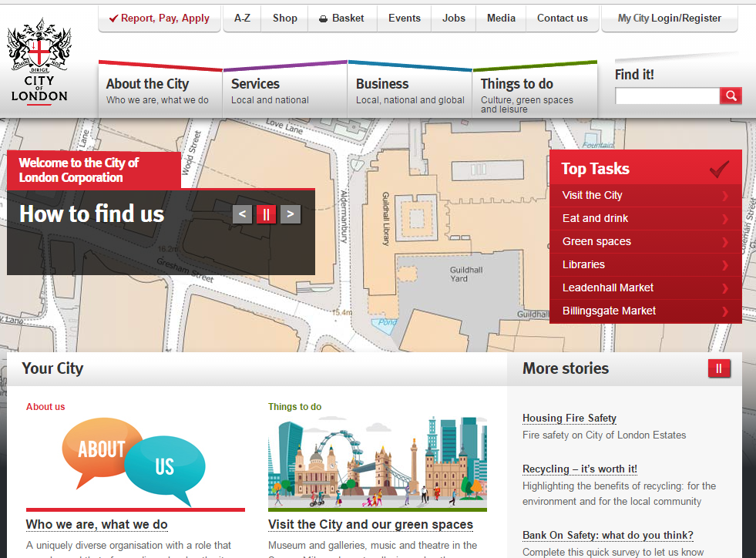View the Basket

click(x=342, y=18)
